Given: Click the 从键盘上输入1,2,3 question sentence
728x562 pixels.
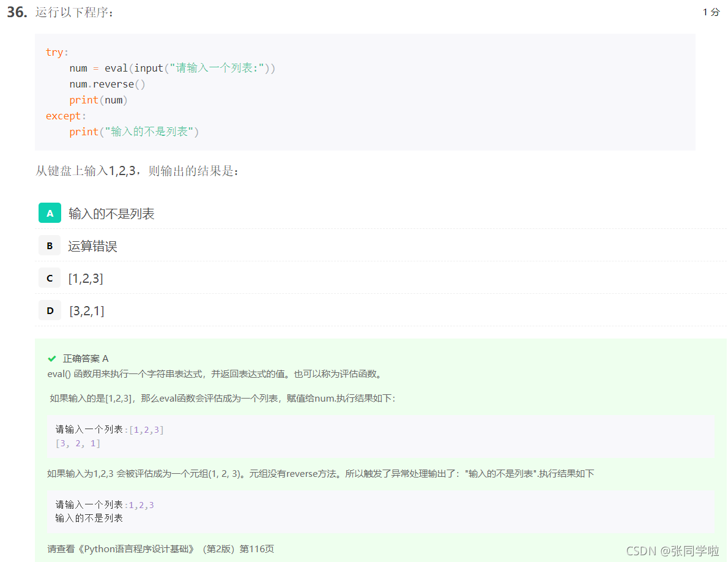Looking at the screenshot, I should point(138,171).
